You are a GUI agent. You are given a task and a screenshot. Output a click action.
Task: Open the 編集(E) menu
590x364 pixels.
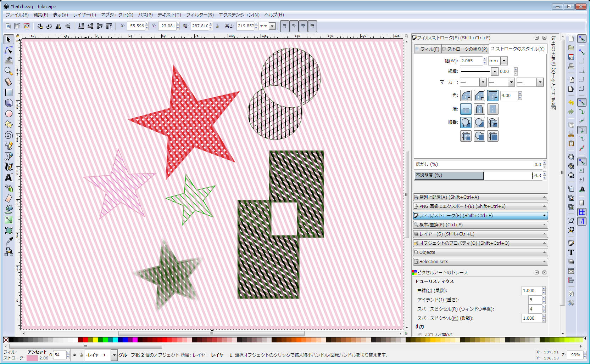[41, 15]
